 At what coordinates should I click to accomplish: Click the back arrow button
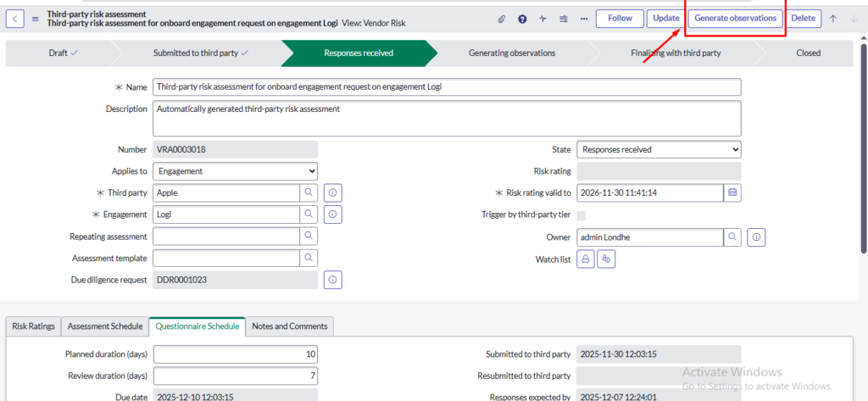(17, 19)
